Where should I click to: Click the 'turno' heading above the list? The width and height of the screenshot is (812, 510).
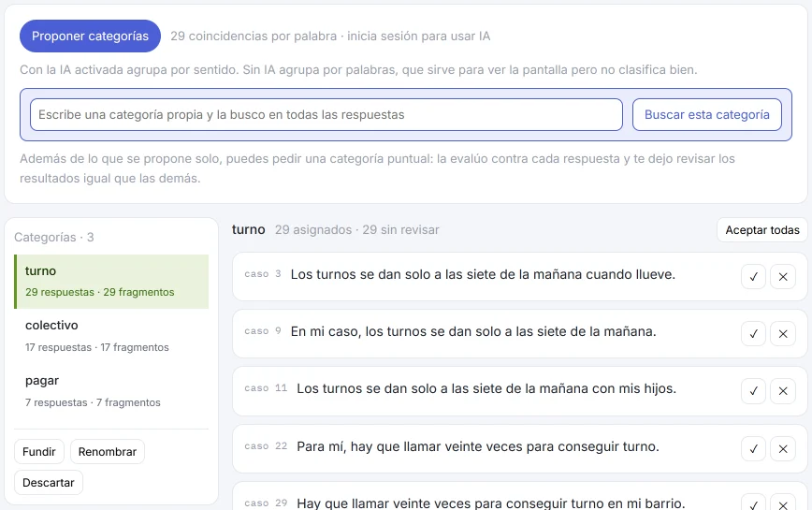249,230
